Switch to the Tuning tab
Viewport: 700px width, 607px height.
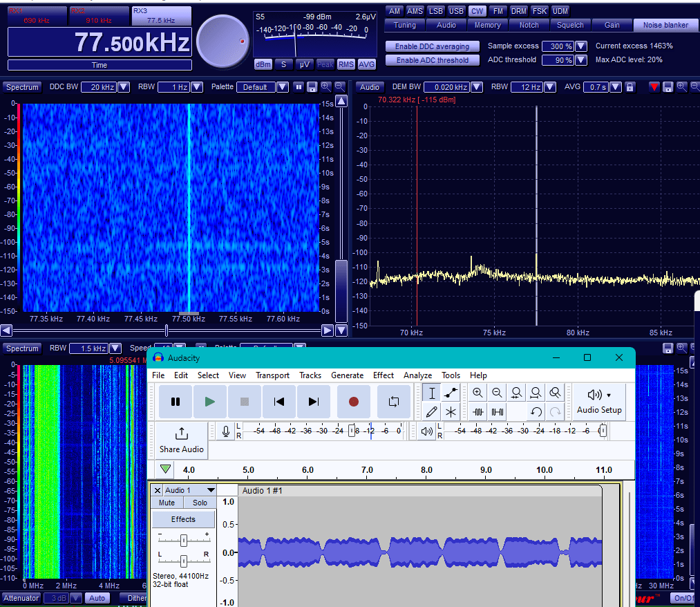pyautogui.click(x=405, y=26)
